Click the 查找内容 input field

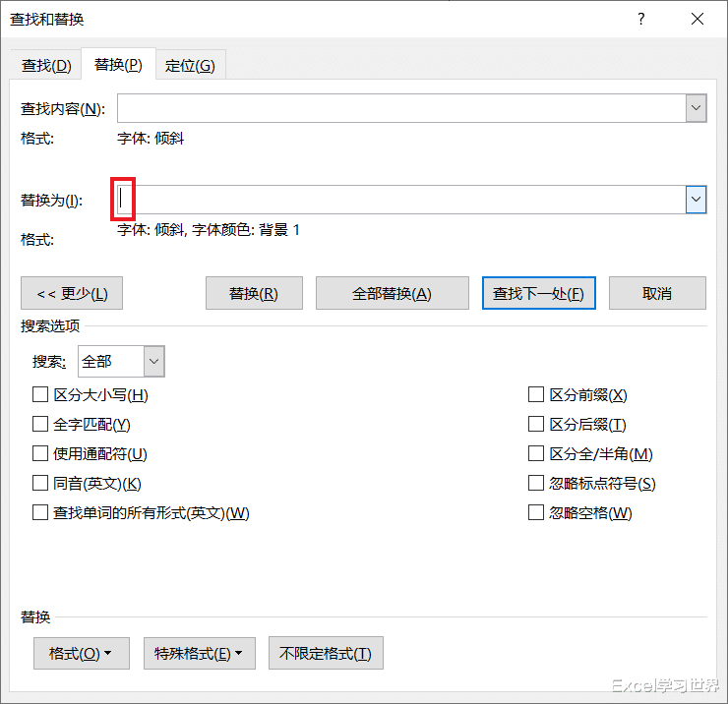(x=401, y=108)
